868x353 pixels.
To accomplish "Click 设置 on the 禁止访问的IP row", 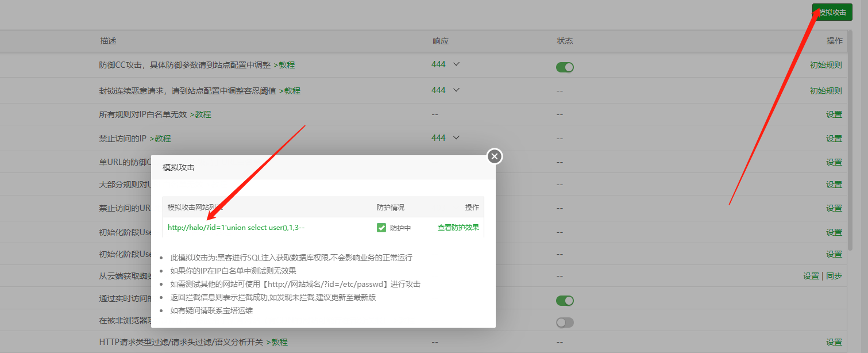I will click(x=834, y=138).
